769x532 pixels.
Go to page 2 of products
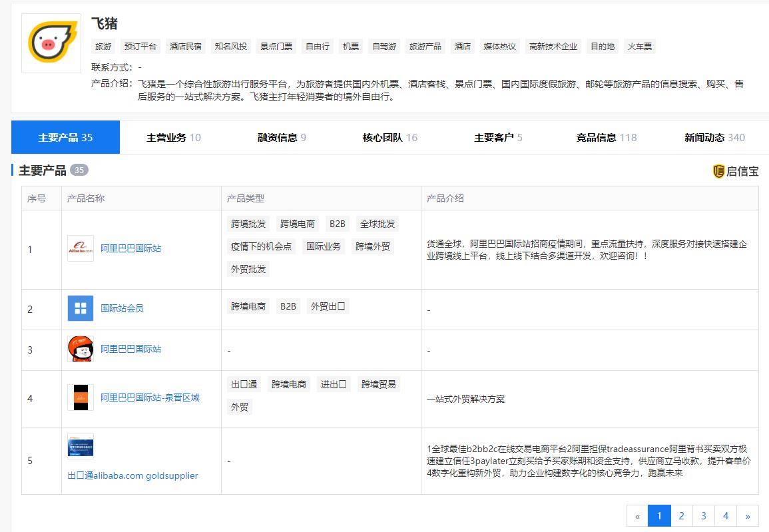681,516
